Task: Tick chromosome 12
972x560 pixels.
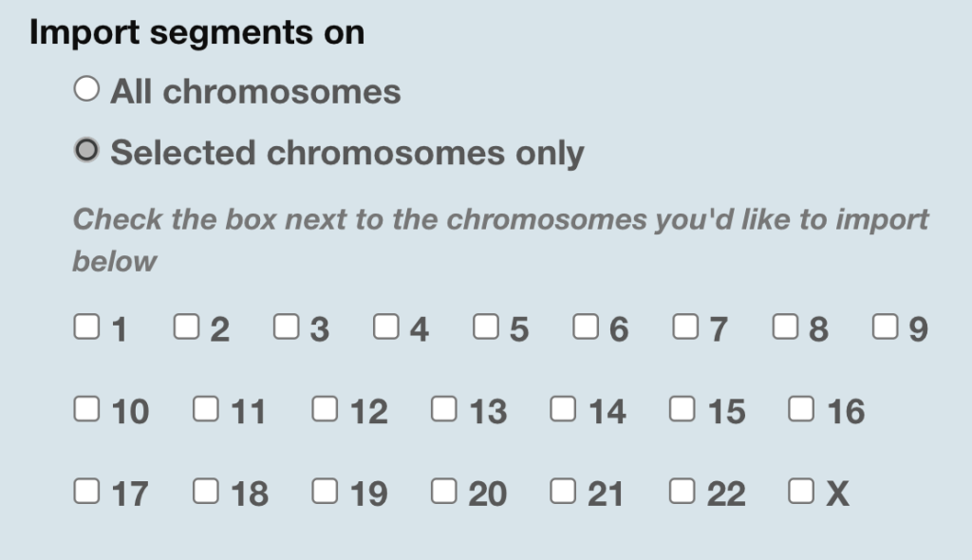Action: tap(324, 408)
